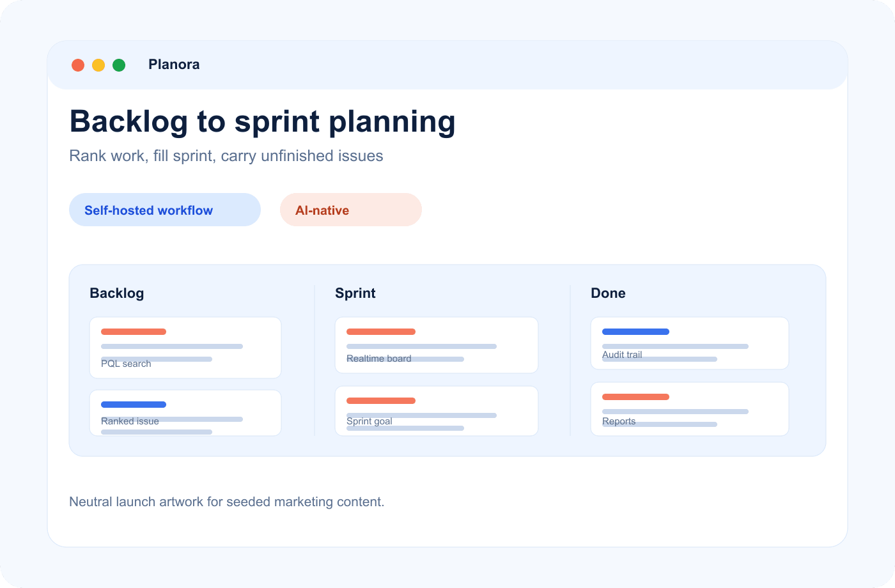Click the yellow minimize window dot
Image resolution: width=895 pixels, height=588 pixels.
[x=98, y=65]
